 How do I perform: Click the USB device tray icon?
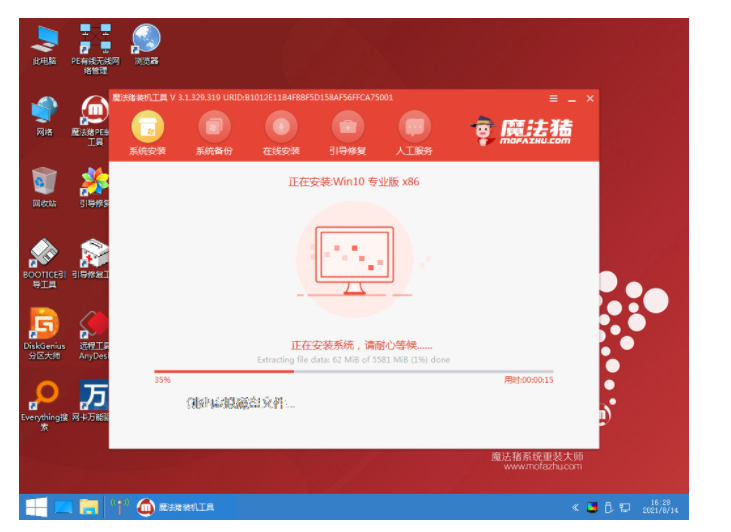click(x=608, y=507)
